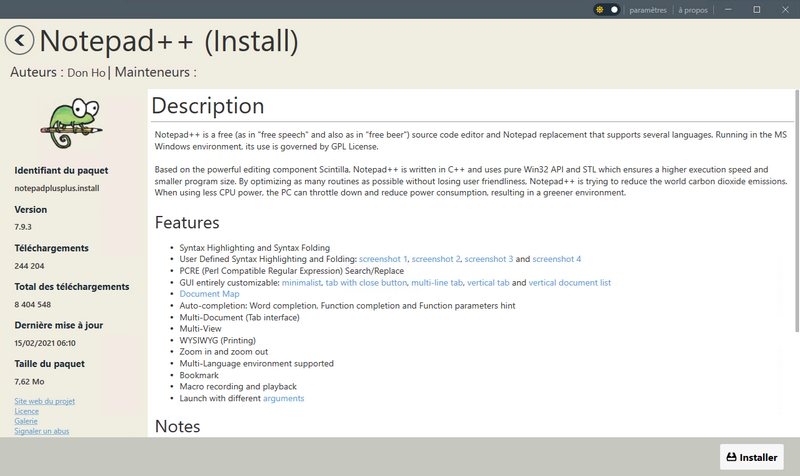This screenshot has width=800, height=476.
Task: Open the Galerie link
Action: coord(26,421)
